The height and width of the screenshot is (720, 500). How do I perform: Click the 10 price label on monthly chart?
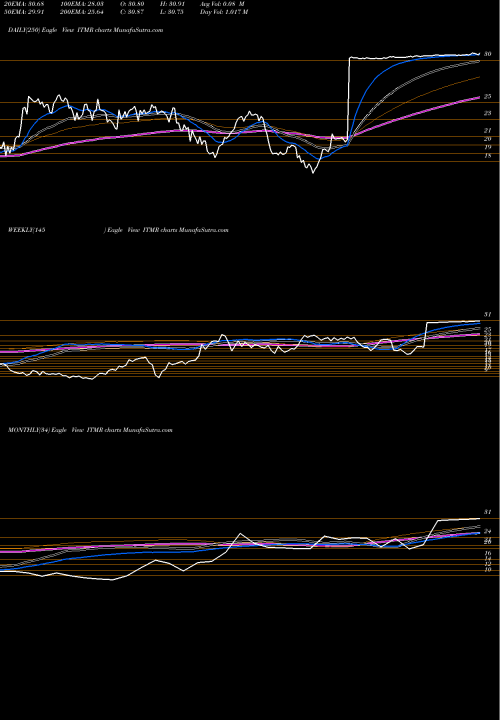[488, 570]
